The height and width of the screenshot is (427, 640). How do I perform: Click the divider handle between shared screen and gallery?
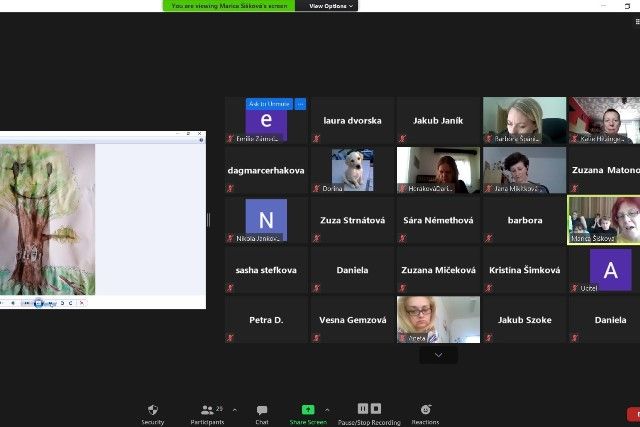click(x=209, y=220)
